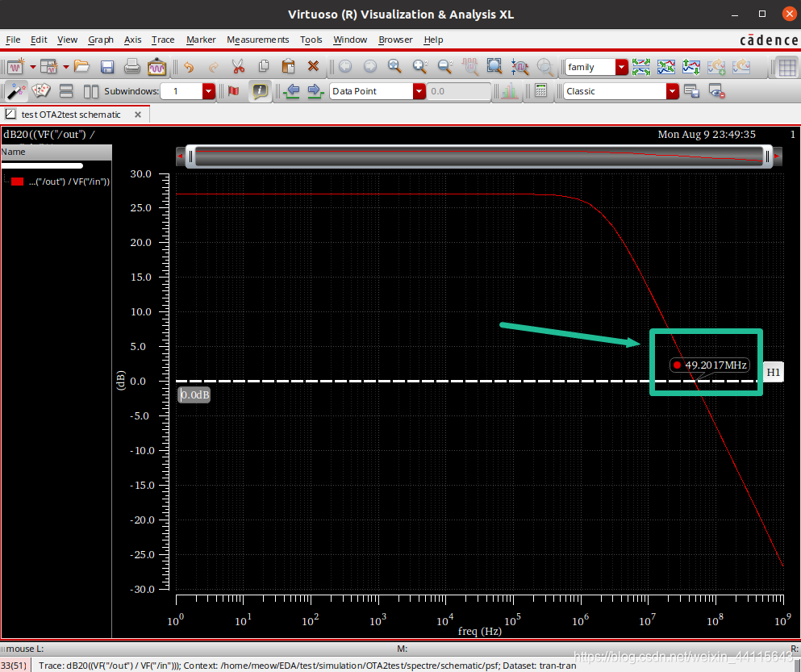Image resolution: width=801 pixels, height=672 pixels.
Task: Click the save waveform image icon
Action: [156, 66]
